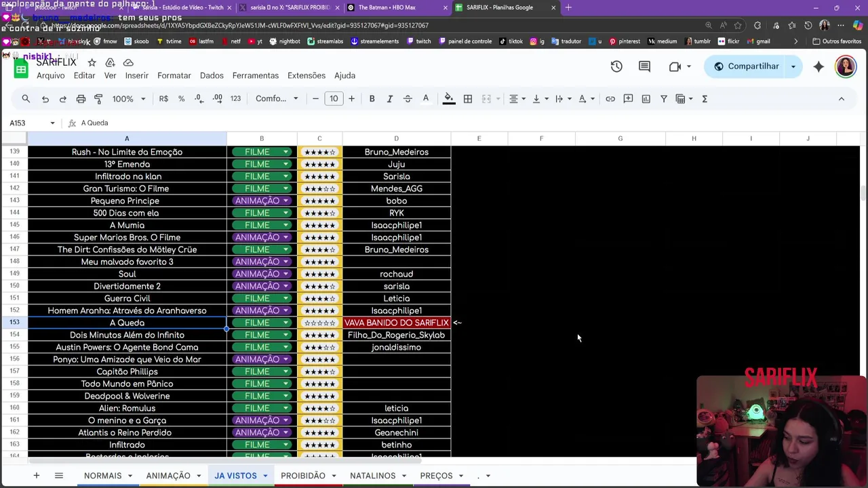868x488 pixels.
Task: Open the fill color picker
Action: [448, 99]
